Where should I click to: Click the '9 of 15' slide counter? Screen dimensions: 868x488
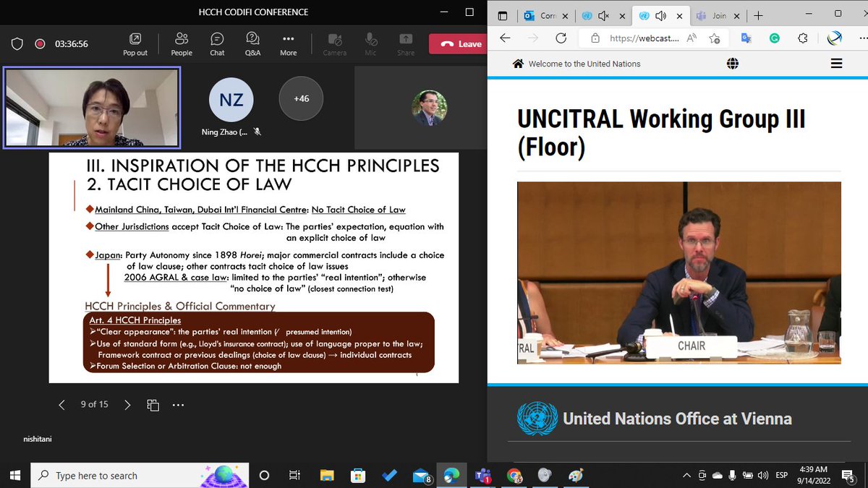click(94, 404)
